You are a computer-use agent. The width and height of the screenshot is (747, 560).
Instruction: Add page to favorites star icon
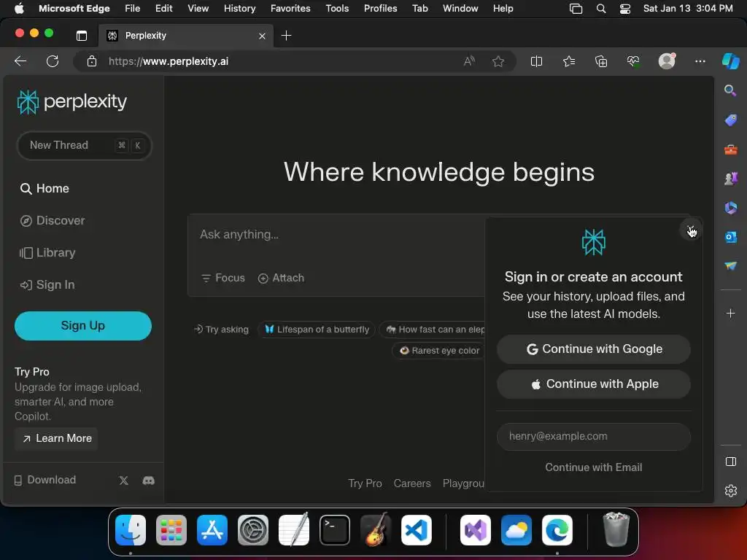pyautogui.click(x=498, y=61)
